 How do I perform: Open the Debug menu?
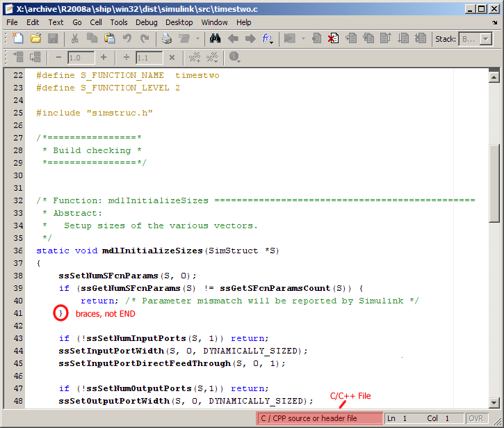(x=147, y=22)
